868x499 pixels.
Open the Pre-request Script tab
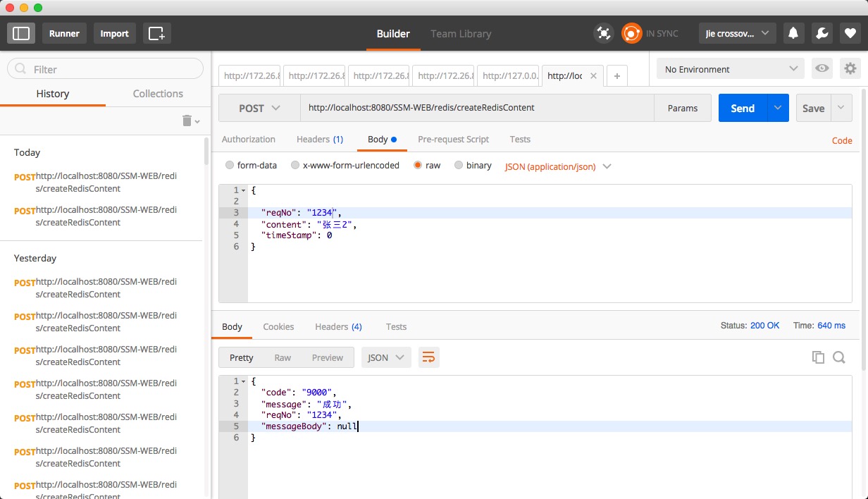point(453,140)
